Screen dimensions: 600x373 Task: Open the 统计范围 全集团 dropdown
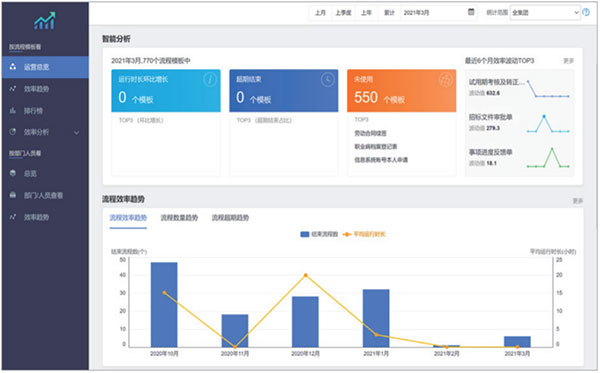545,13
